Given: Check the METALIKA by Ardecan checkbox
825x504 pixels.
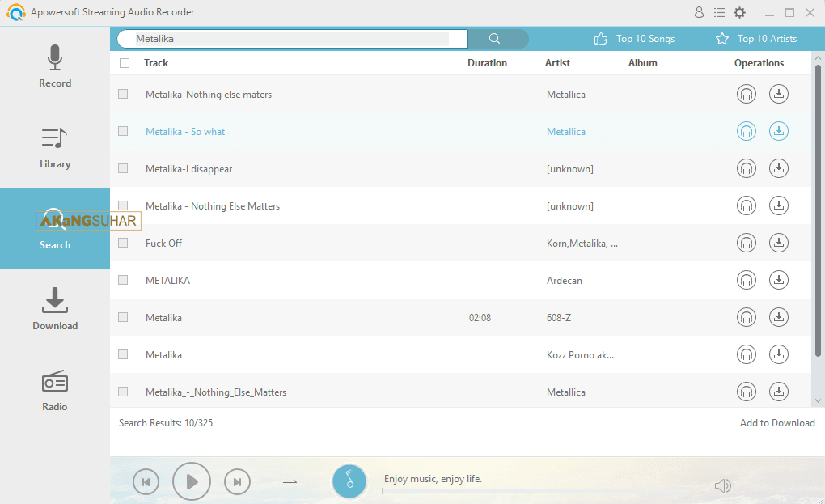Looking at the screenshot, I should point(123,280).
